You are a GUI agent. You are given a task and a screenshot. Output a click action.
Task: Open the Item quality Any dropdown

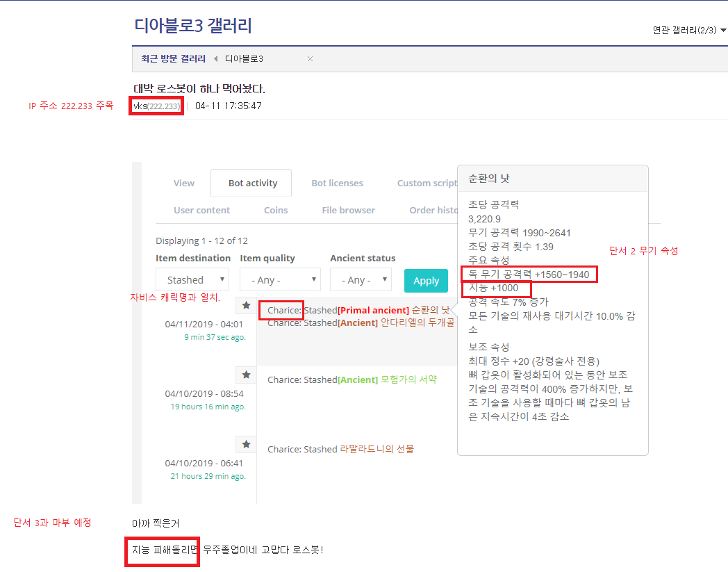280,279
